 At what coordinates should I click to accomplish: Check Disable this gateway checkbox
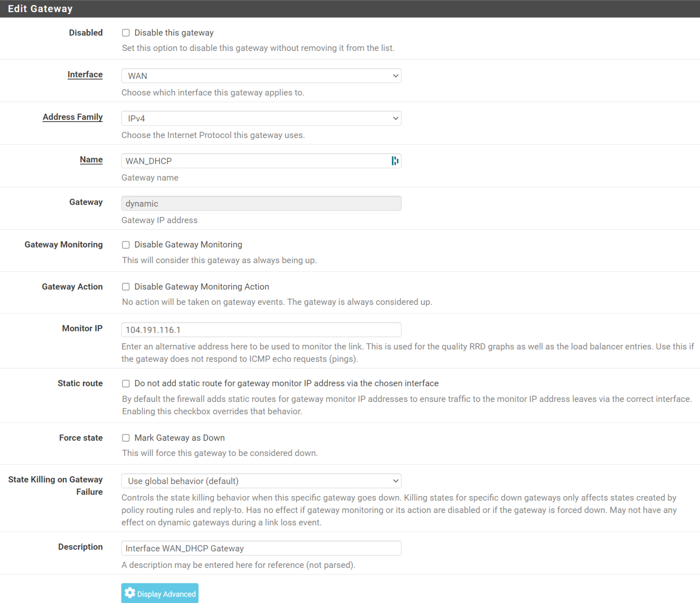pos(126,33)
